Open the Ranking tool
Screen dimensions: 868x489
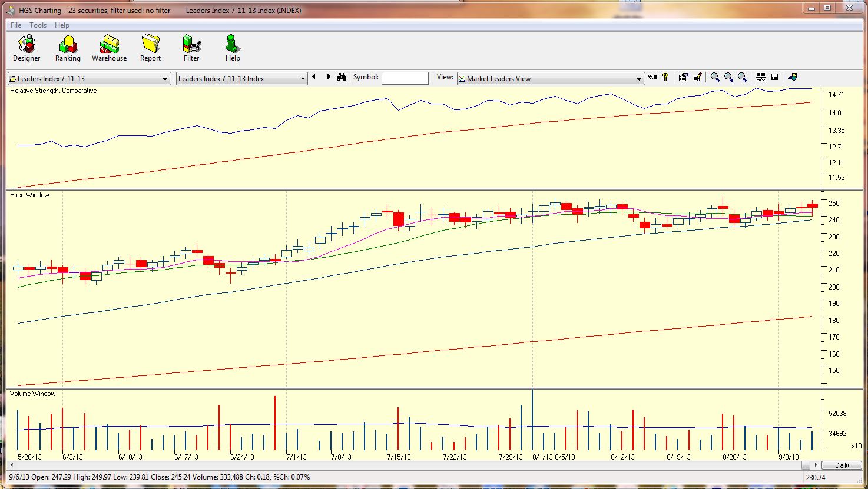68,48
